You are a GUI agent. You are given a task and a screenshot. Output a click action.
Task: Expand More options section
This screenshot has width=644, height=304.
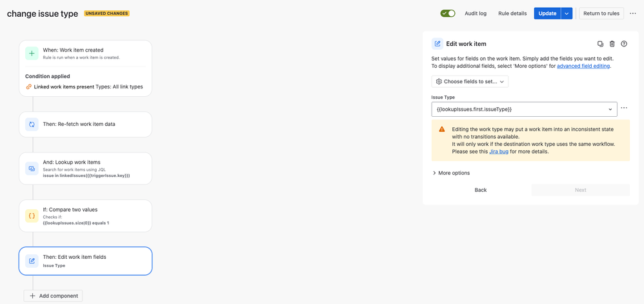pyautogui.click(x=451, y=173)
